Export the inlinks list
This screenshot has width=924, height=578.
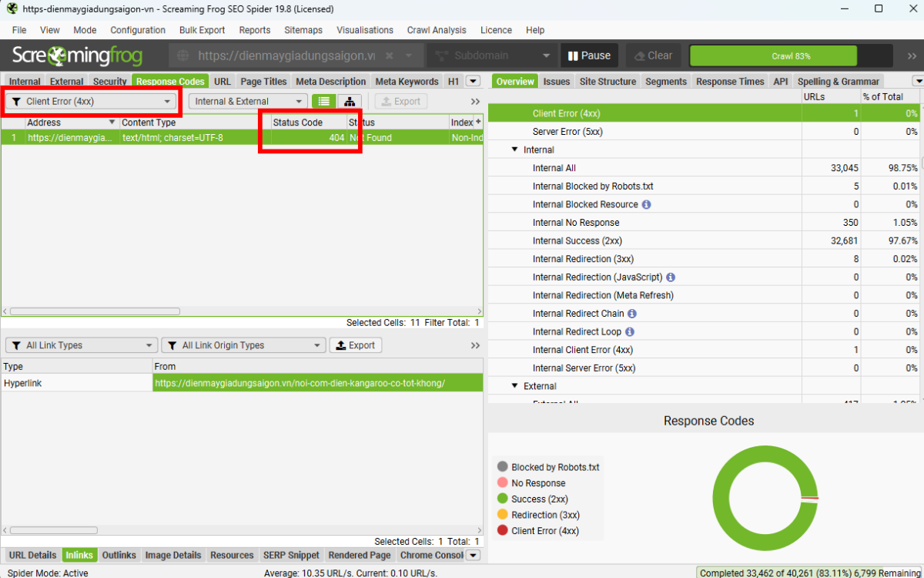tap(355, 345)
